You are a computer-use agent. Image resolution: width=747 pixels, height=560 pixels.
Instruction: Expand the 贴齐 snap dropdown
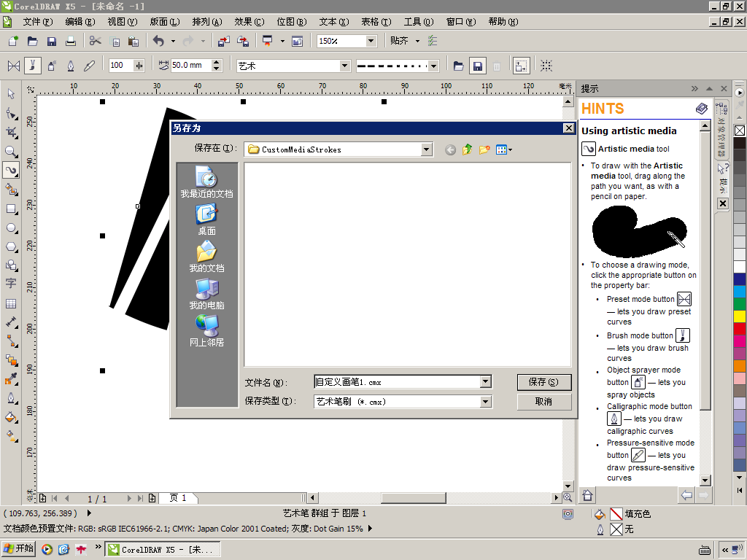[x=417, y=41]
